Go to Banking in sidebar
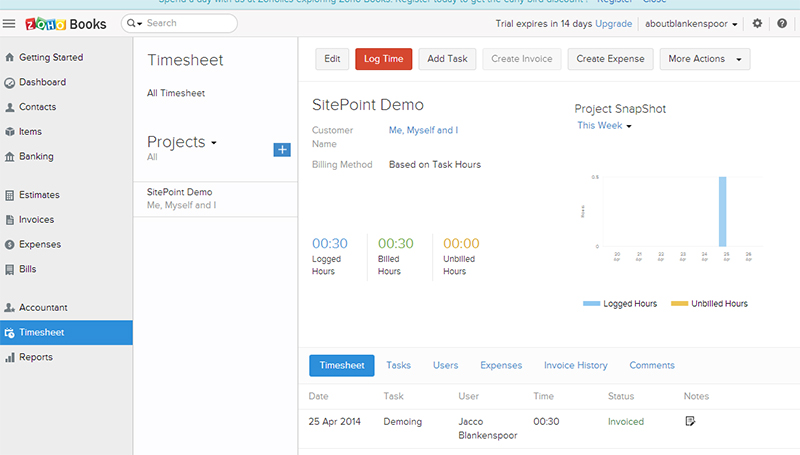The height and width of the screenshot is (455, 800). [x=36, y=156]
